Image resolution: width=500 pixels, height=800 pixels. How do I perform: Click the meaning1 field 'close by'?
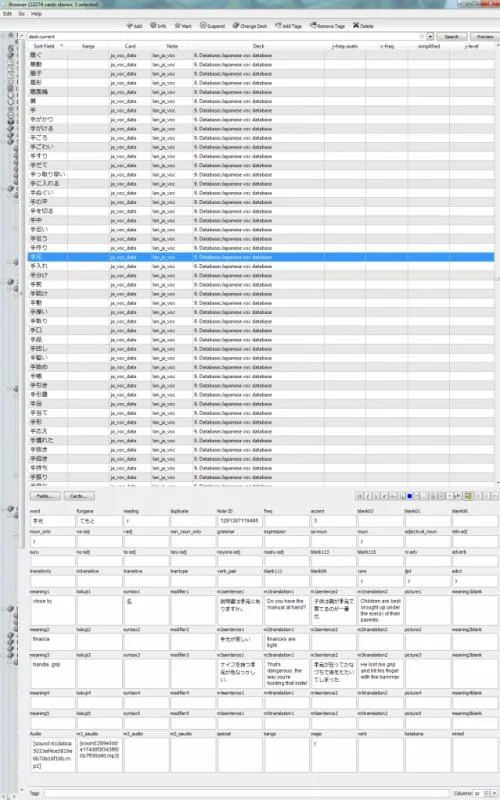tap(53, 610)
